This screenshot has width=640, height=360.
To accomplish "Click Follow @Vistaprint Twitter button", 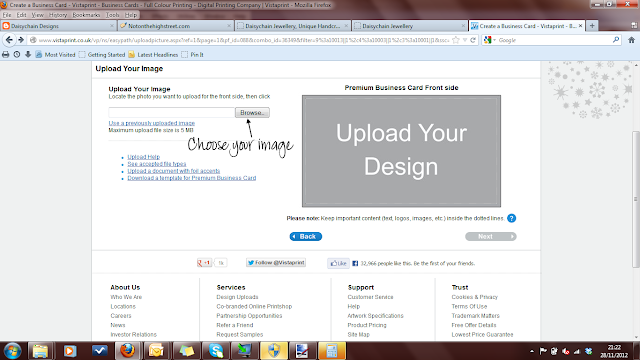I will pos(276,262).
